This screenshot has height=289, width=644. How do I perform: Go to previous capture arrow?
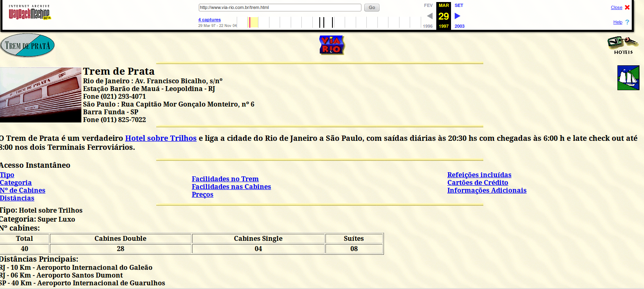(429, 16)
